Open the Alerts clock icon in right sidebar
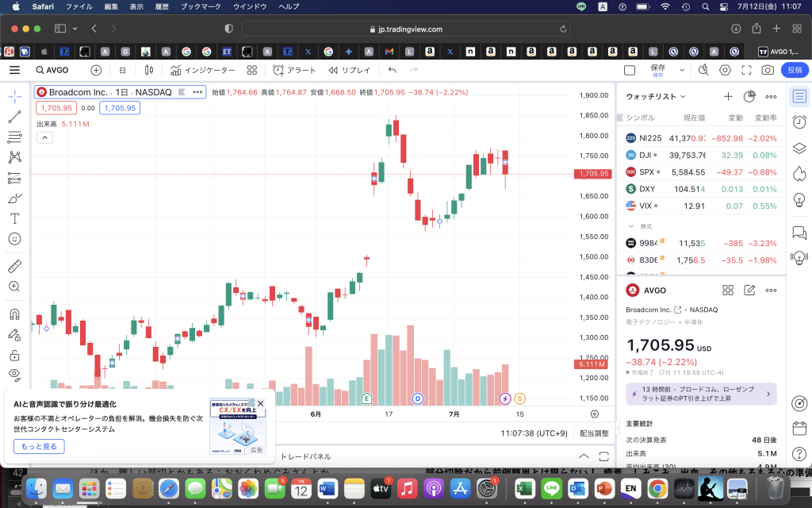This screenshot has height=508, width=812. pos(799,121)
